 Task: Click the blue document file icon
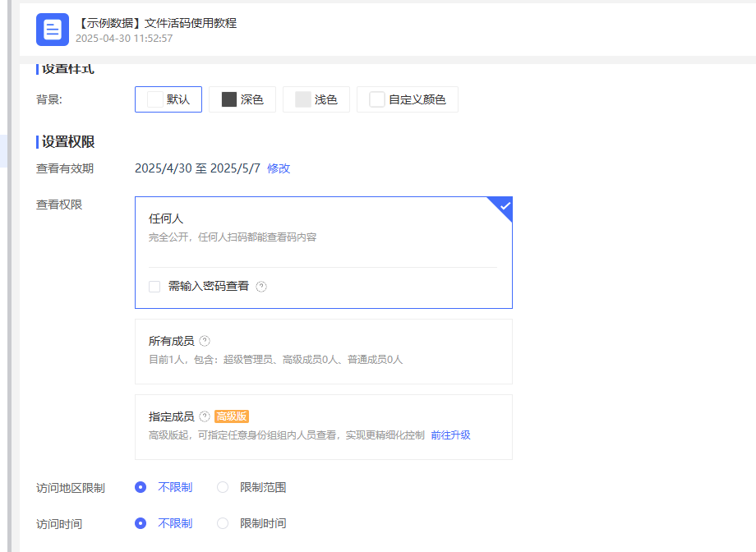click(53, 30)
